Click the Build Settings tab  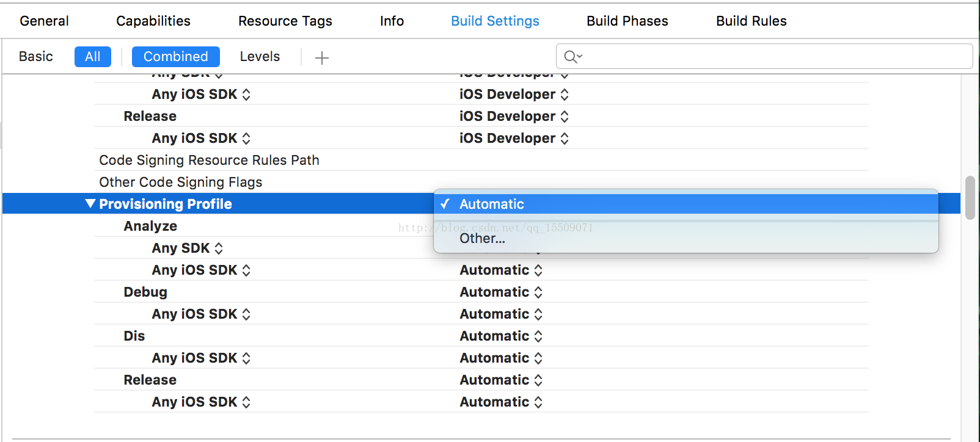(x=495, y=21)
